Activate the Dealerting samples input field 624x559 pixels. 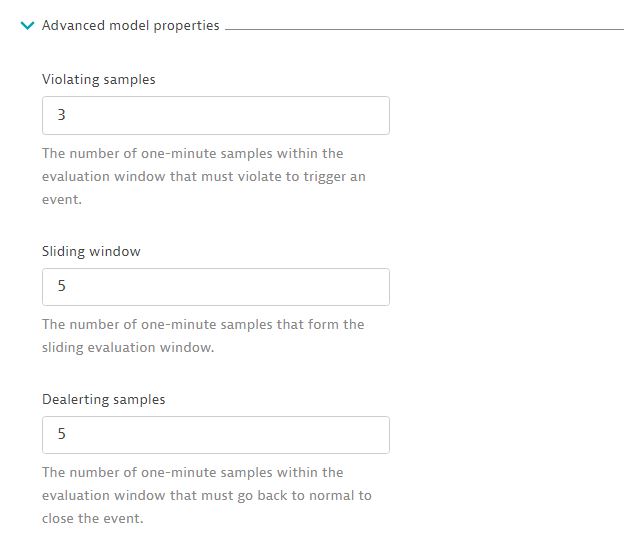point(215,435)
